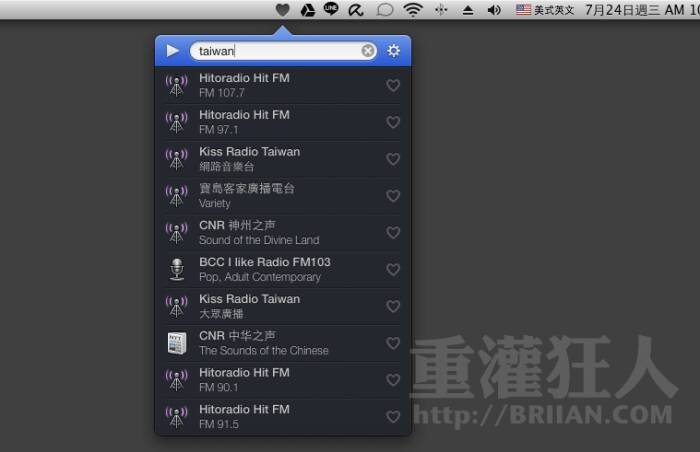
Task: Select the Hitoradio Hit FM station titled FM 107.7
Action: click(x=283, y=85)
